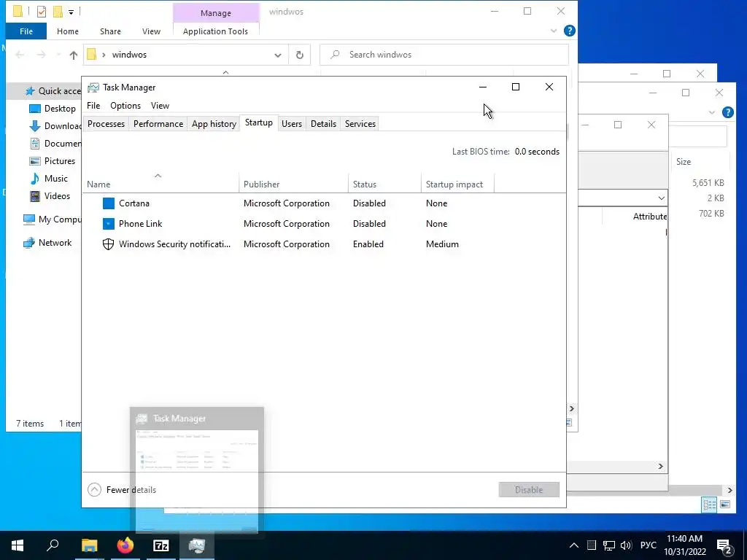Select the Windows Security notification row text

174,244
